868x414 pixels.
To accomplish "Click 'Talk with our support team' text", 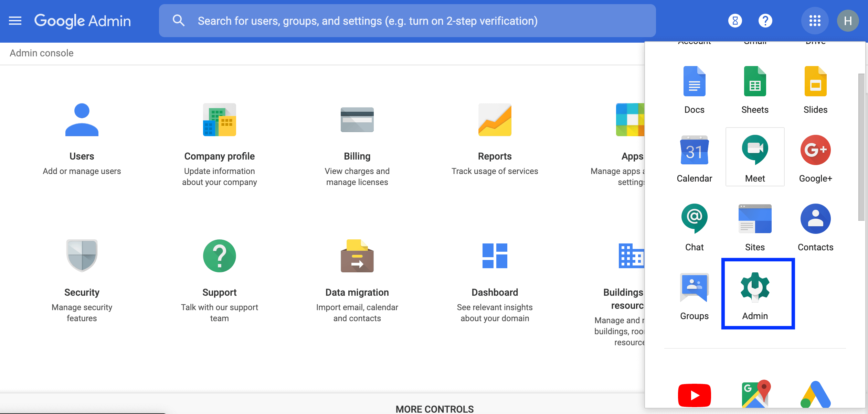I will coord(220,313).
